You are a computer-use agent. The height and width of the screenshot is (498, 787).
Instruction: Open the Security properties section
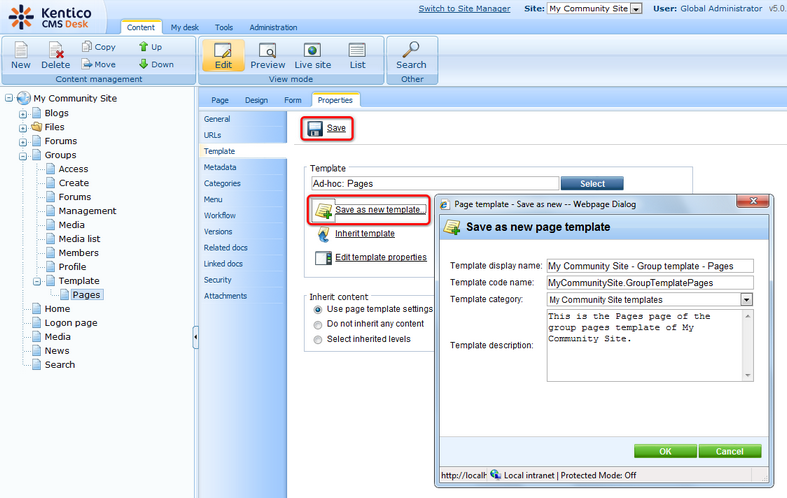(x=217, y=280)
